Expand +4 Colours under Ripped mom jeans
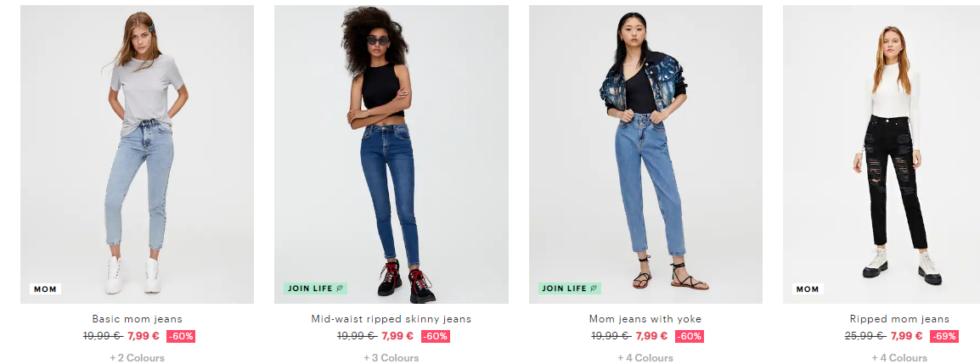The width and height of the screenshot is (980, 364). 899,358
